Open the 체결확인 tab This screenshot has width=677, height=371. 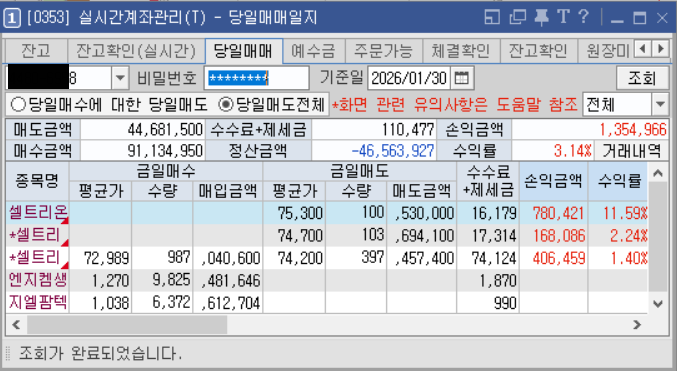[x=461, y=51]
